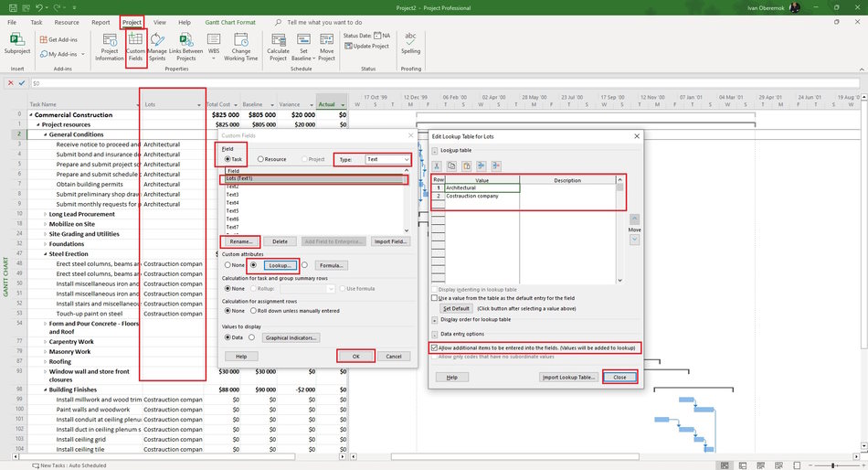The width and height of the screenshot is (868, 470).
Task: Switch to Gantt Chart view in status bar
Action: [724, 465]
